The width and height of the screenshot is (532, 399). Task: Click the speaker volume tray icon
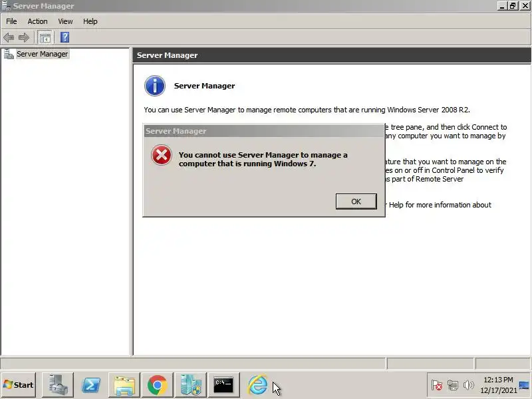[469, 385]
